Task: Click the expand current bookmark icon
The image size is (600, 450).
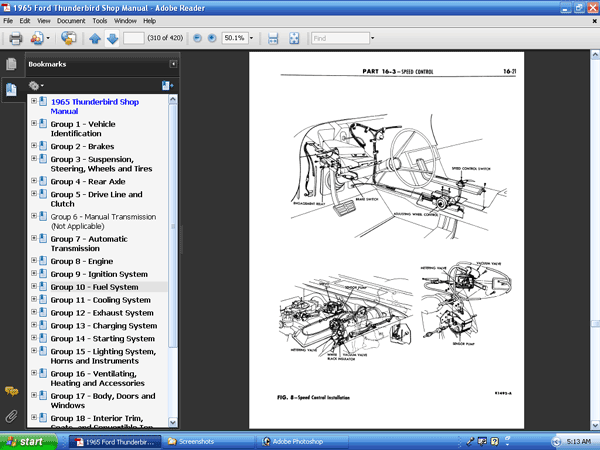Action: [167, 86]
